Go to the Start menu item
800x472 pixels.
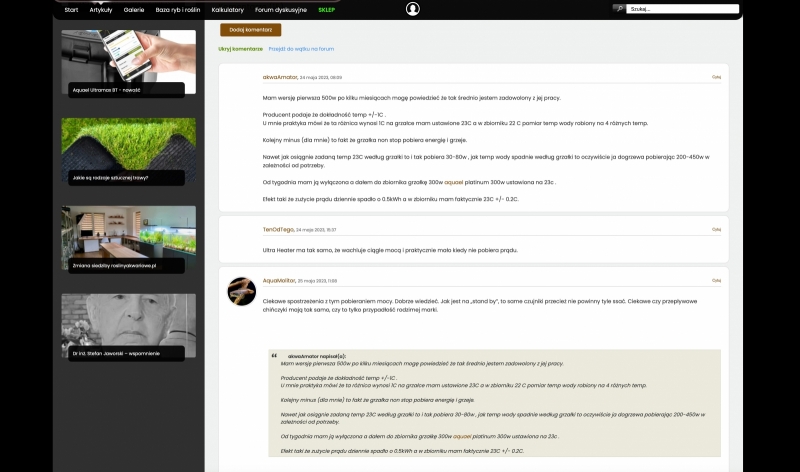coord(71,10)
